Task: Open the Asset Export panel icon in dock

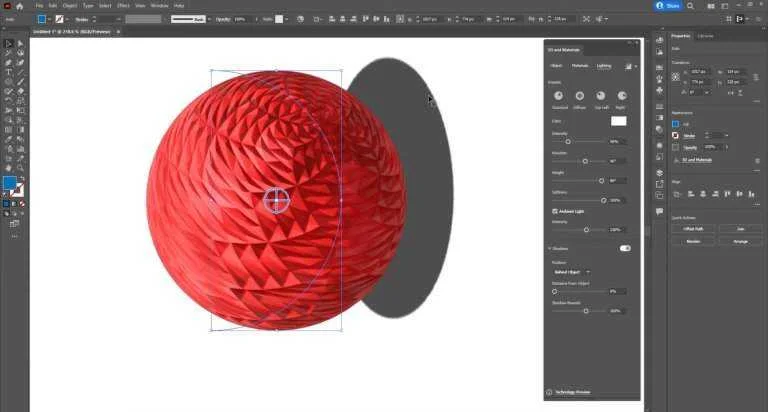Action: (659, 184)
